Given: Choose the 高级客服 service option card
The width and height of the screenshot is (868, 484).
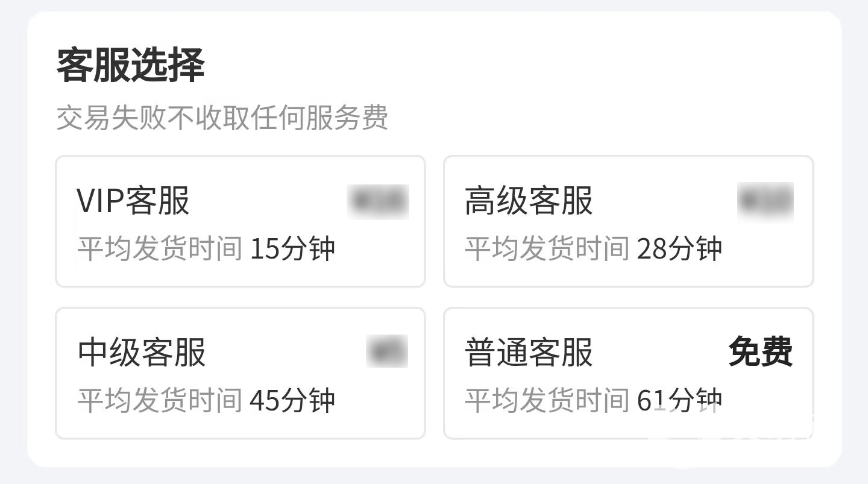Looking at the screenshot, I should [628, 221].
